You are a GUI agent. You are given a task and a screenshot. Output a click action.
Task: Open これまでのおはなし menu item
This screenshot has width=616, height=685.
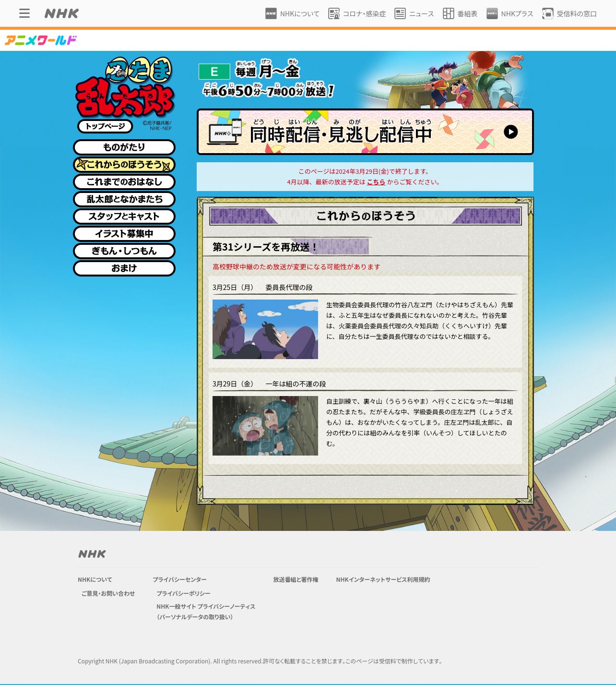click(124, 182)
